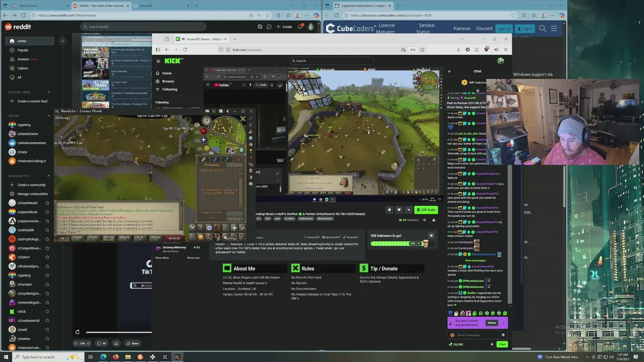Open Discord link on CubeCoders
This screenshot has width=644, height=362.
point(484,29)
